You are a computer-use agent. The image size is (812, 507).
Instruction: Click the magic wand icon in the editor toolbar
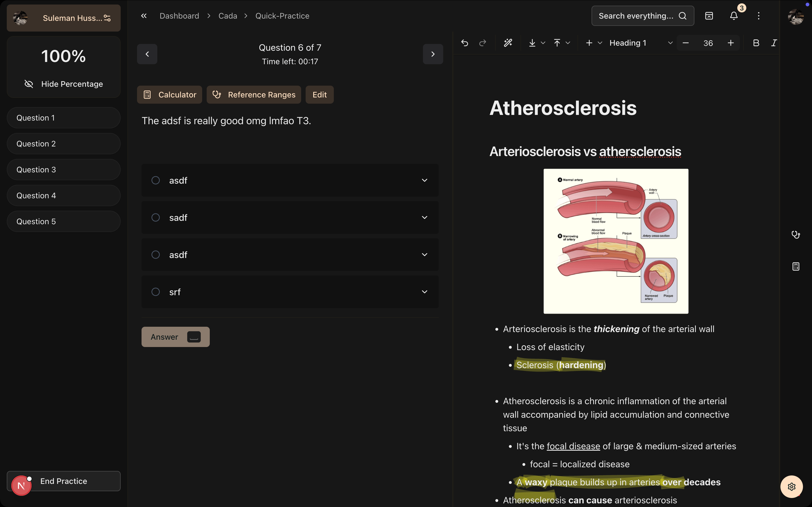tap(508, 43)
